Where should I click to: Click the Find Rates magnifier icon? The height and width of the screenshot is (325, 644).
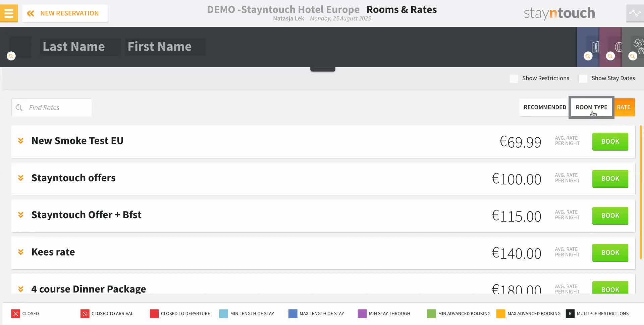pyautogui.click(x=19, y=107)
